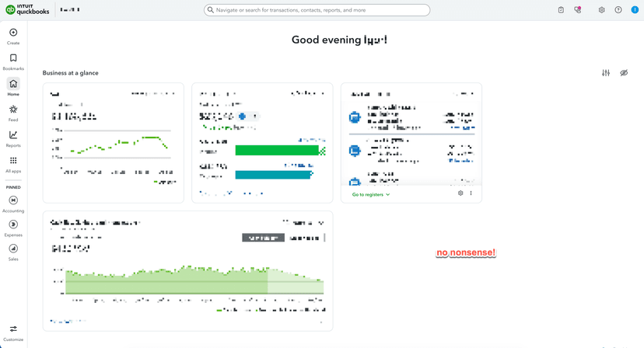
Task: Open the Create menu in the sidebar
Action: point(13,36)
